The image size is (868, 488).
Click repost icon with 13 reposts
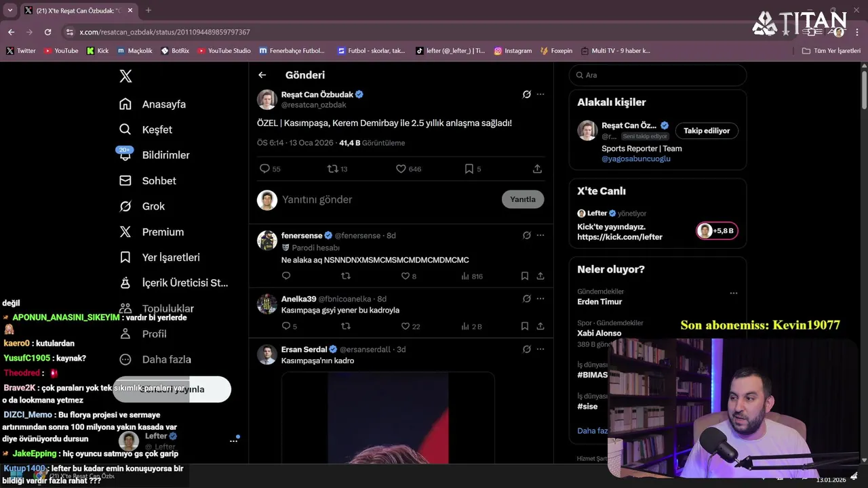(x=337, y=169)
